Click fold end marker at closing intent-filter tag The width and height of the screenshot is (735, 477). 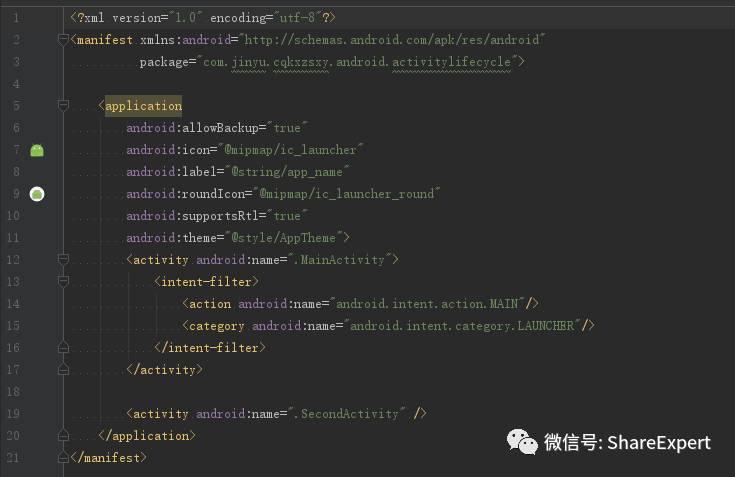click(x=63, y=348)
